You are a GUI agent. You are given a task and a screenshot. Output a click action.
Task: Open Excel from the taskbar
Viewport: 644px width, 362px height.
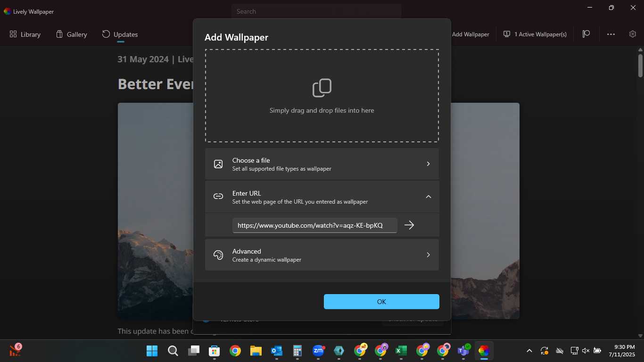401,351
